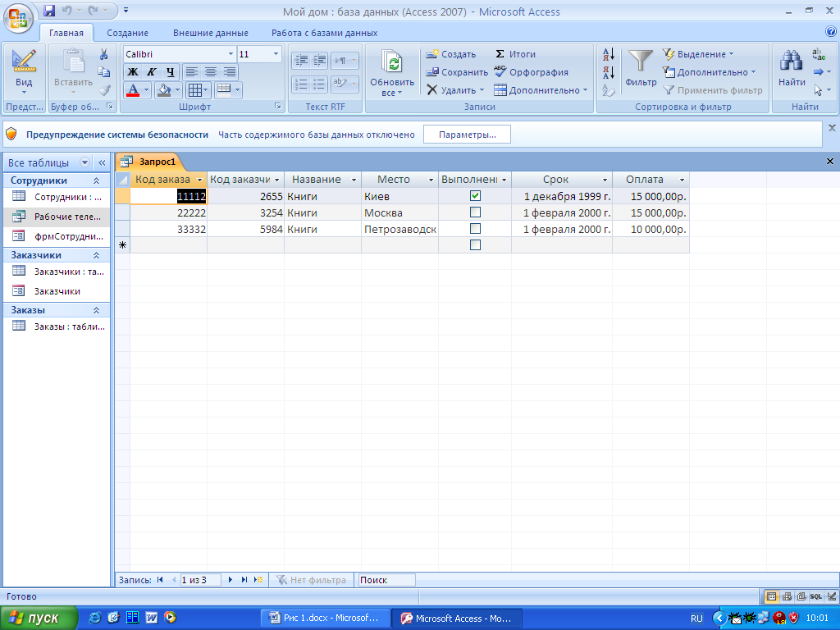840x630 pixels.
Task: Toggle underline Ч formatting
Action: pyautogui.click(x=170, y=72)
